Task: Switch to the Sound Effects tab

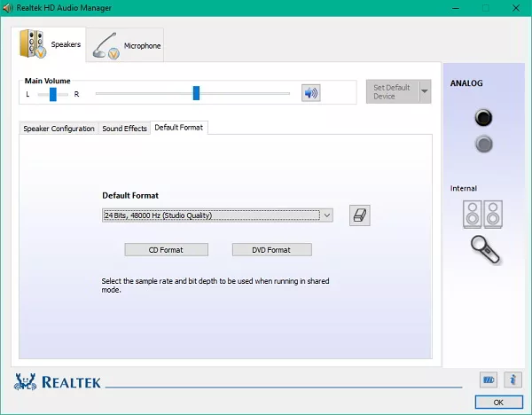Action: click(124, 129)
